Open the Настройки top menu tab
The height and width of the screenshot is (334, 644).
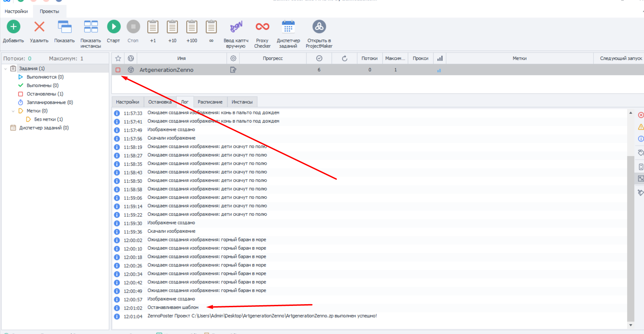(x=16, y=11)
